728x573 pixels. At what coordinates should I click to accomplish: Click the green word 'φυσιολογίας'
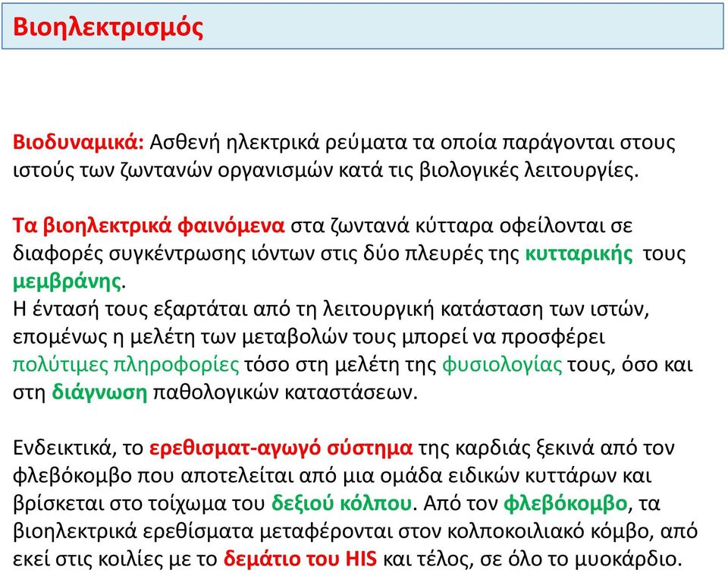click(x=502, y=365)
